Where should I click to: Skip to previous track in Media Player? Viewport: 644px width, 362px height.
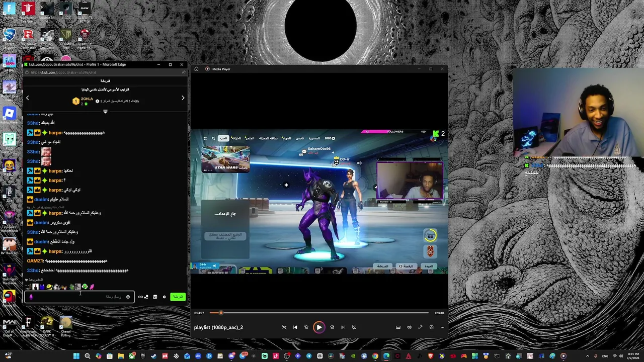click(295, 327)
